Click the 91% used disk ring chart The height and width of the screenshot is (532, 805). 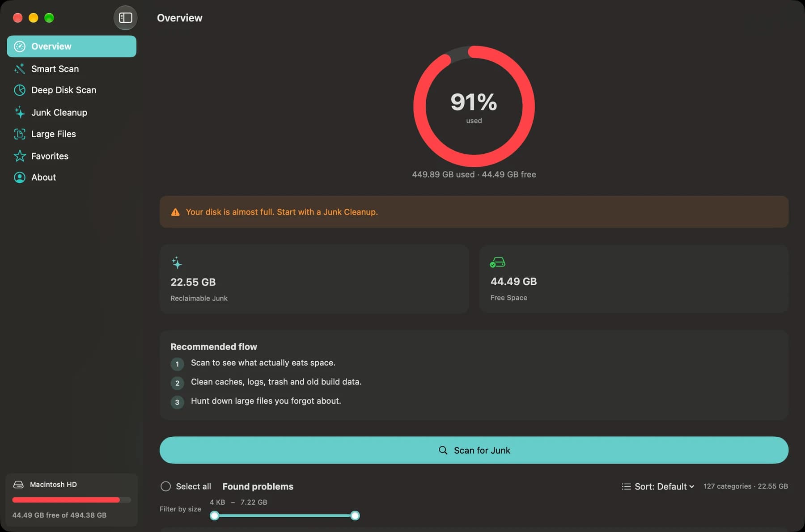[x=474, y=106]
